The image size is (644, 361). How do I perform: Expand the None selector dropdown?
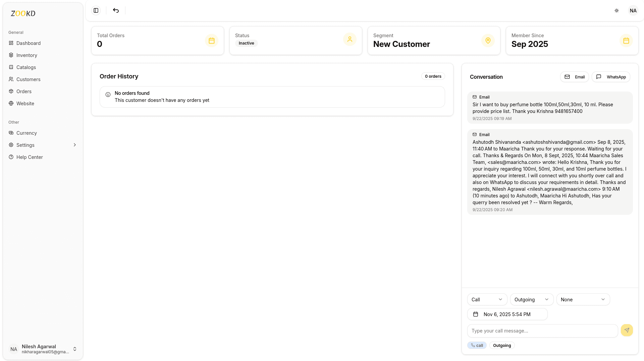tap(583, 299)
